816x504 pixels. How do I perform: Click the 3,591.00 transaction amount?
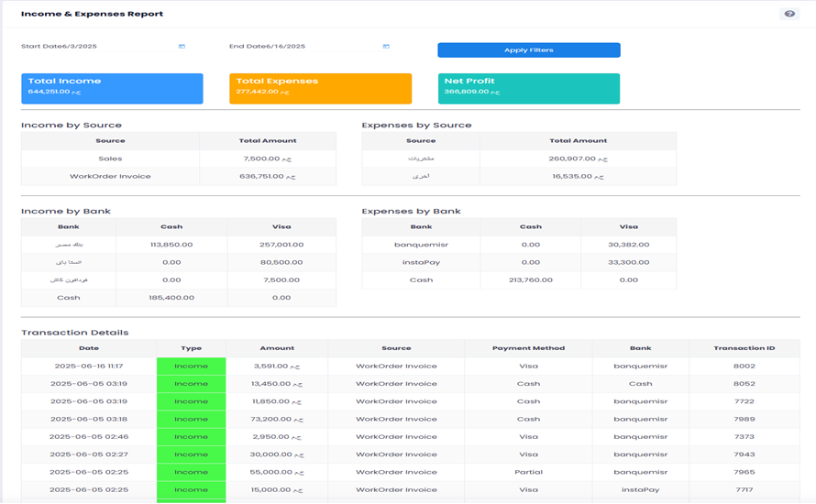(277, 367)
